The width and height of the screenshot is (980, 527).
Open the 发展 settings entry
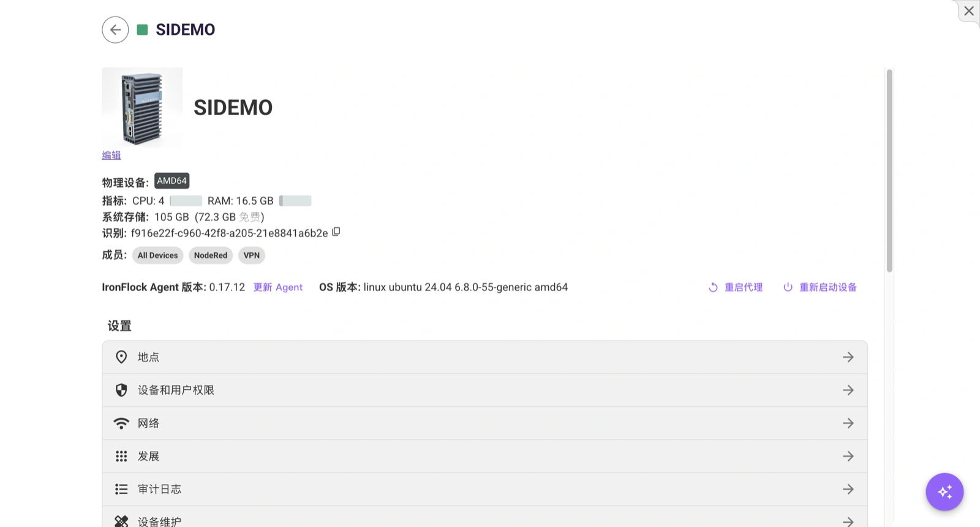click(484, 457)
